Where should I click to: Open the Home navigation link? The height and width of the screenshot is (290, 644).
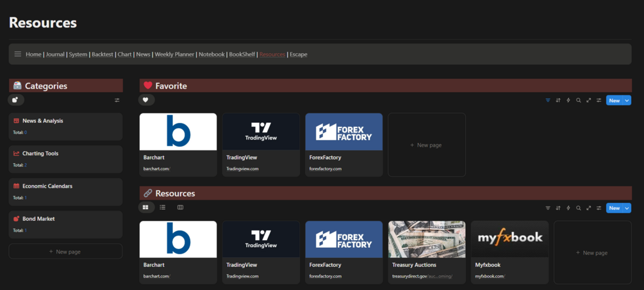pyautogui.click(x=34, y=54)
